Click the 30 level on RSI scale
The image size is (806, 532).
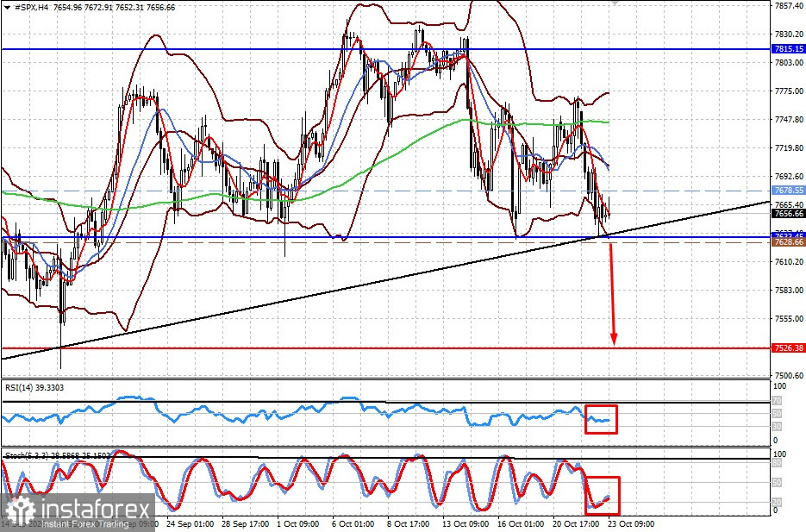pos(777,426)
